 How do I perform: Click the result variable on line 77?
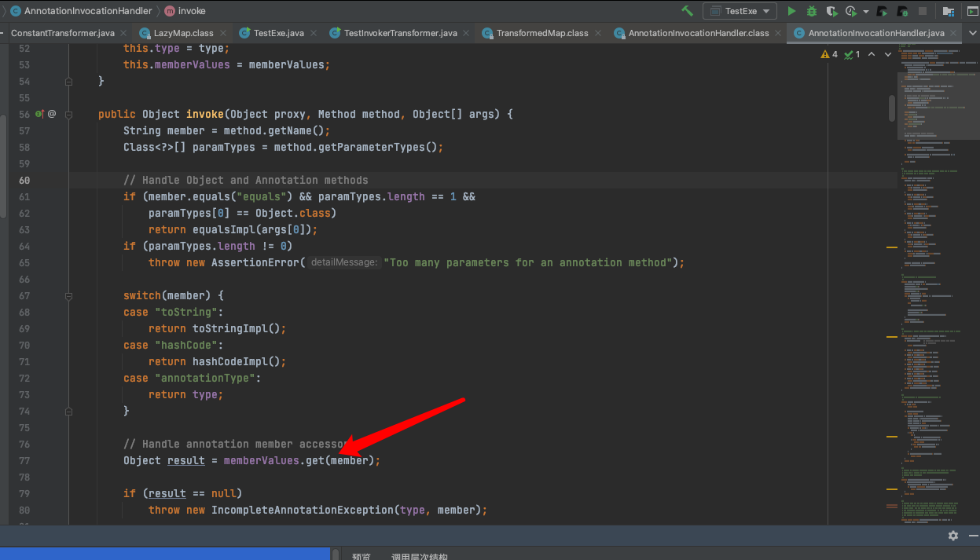click(x=186, y=460)
